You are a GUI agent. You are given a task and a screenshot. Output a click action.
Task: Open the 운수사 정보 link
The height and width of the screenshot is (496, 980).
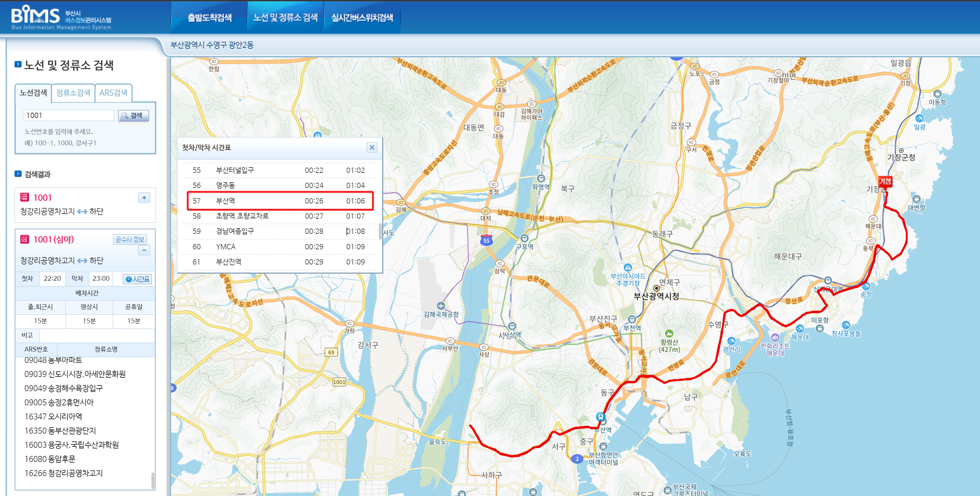tap(130, 240)
